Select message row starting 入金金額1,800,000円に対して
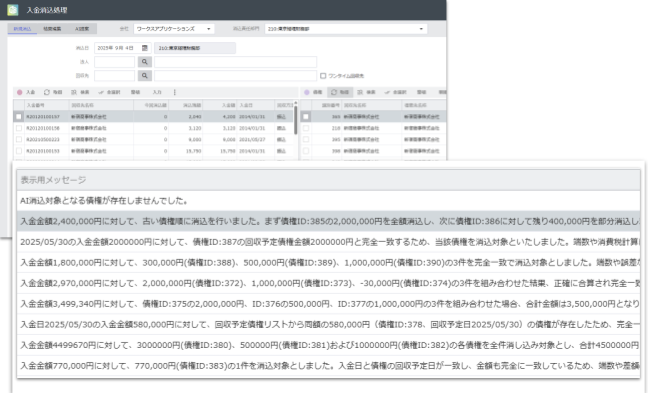Screen dimensions: 648x393 click(329, 263)
